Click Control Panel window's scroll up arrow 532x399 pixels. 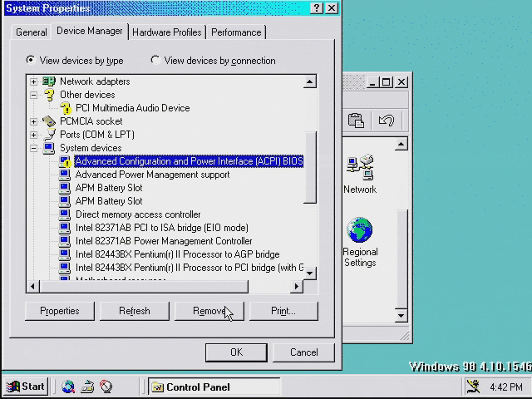point(401,145)
